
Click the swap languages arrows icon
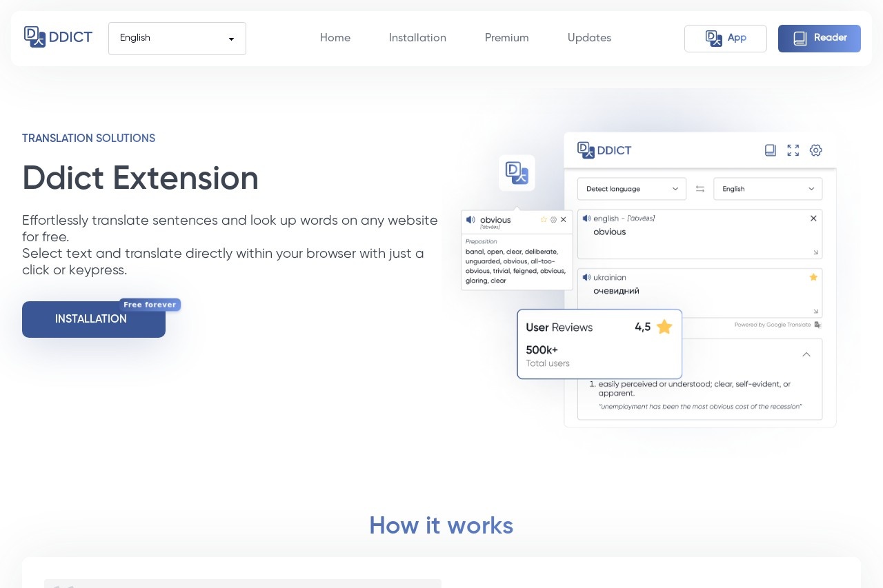point(700,189)
